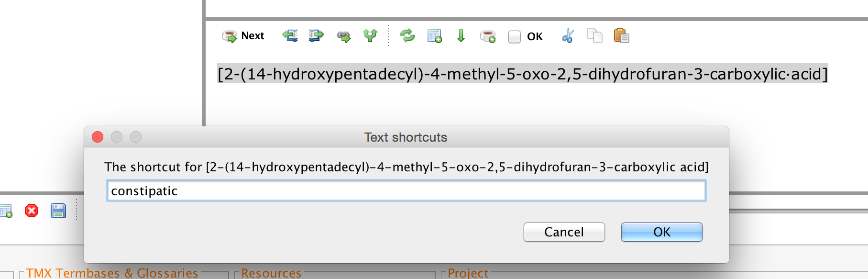
Task: Click the blue left-arrow segment icon
Action: (x=290, y=36)
